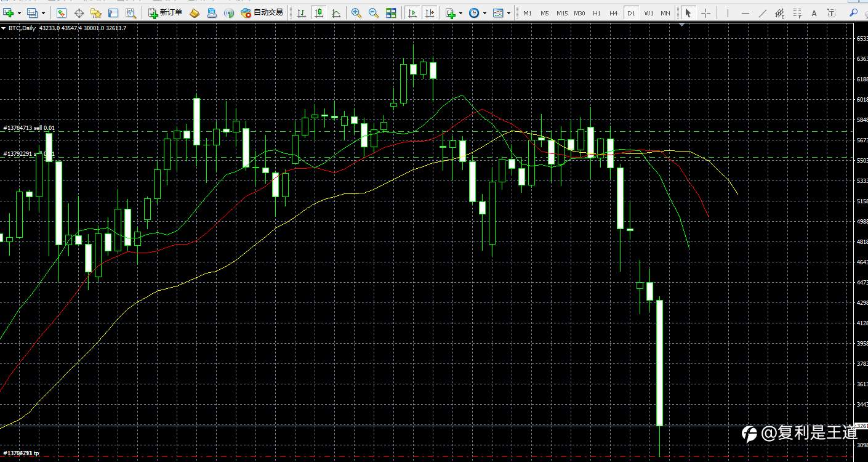This screenshot has width=868, height=462.
Task: Expand the Templates dropdown arrow
Action: tap(508, 13)
